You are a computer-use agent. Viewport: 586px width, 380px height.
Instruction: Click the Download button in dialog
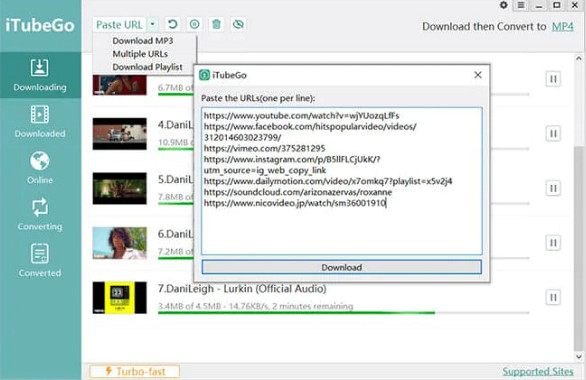tap(342, 267)
